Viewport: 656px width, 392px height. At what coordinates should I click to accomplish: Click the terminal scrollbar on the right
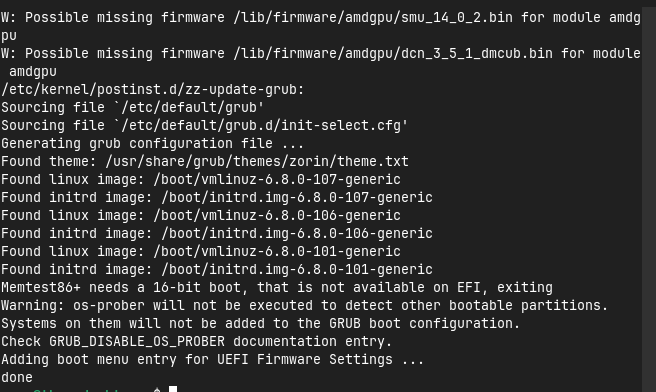point(649,196)
